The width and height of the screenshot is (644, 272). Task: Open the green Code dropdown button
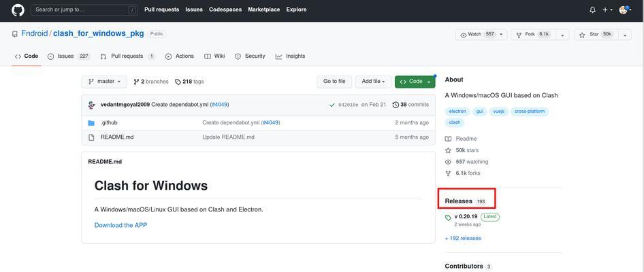click(415, 82)
